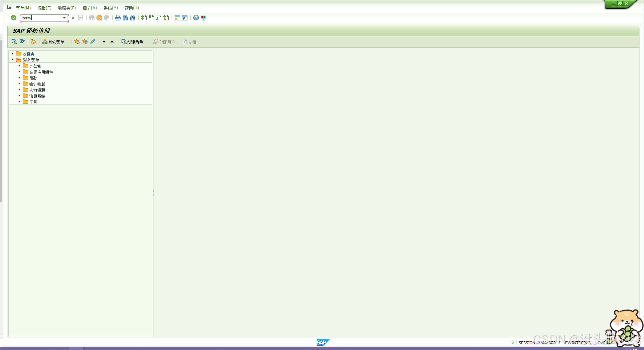644x350 pixels.
Task: Open the 帮助(H) menu
Action: click(x=132, y=8)
